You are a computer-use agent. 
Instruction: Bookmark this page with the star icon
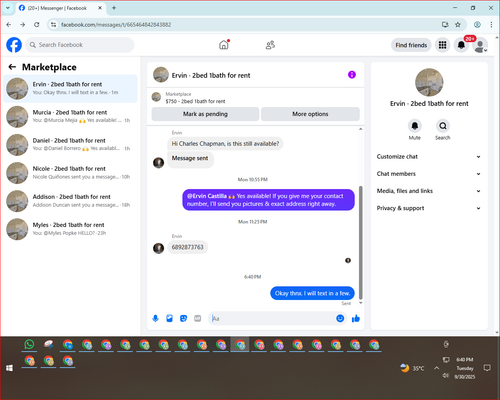[x=458, y=25]
